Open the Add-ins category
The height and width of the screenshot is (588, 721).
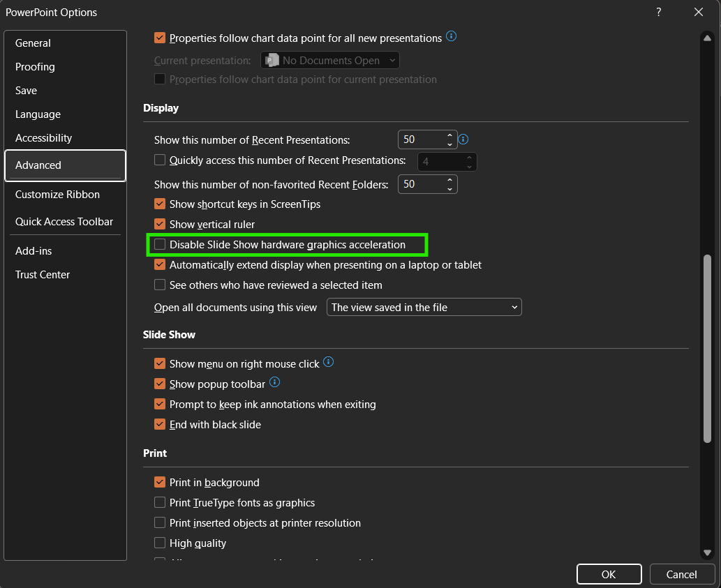pyautogui.click(x=66, y=251)
